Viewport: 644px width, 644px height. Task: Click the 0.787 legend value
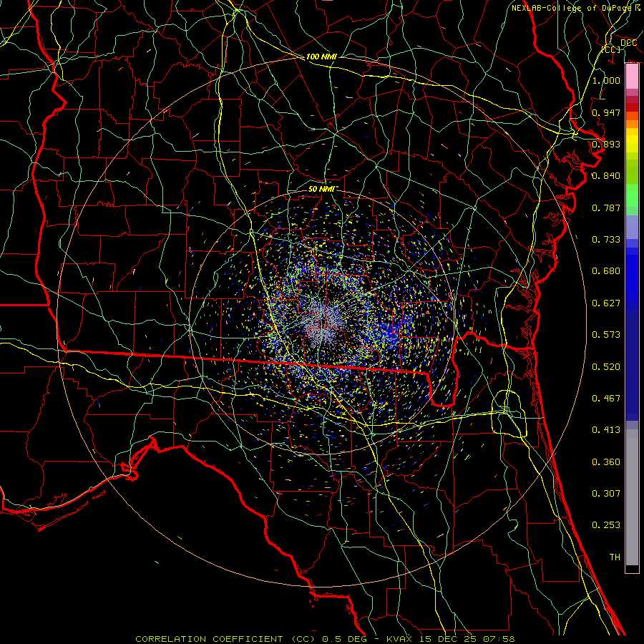point(606,208)
